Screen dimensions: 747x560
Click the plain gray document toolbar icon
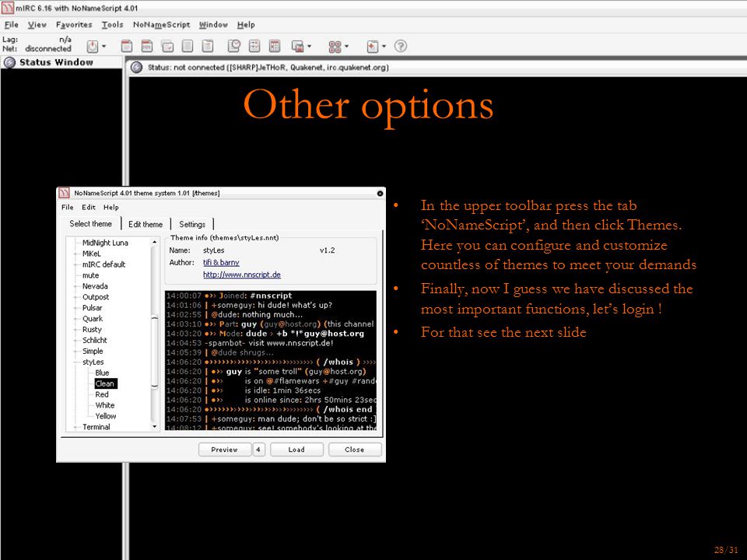188,46
